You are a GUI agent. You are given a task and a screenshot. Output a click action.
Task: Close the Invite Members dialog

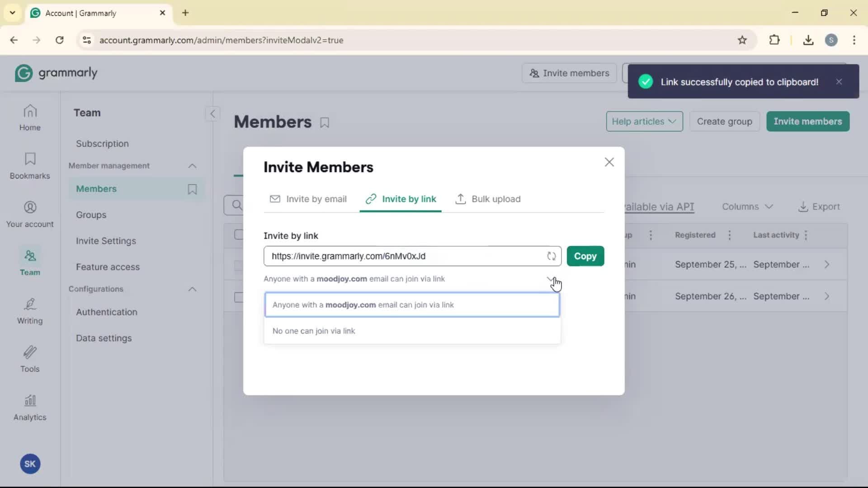609,162
